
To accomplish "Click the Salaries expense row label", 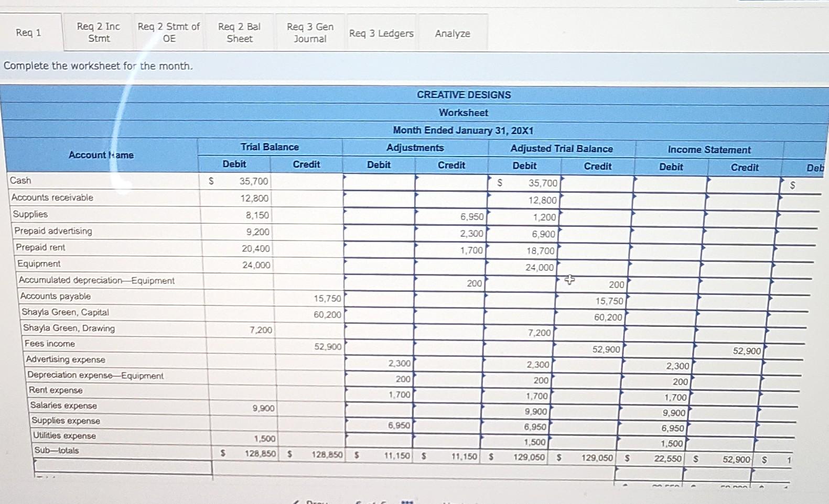I will tap(63, 406).
